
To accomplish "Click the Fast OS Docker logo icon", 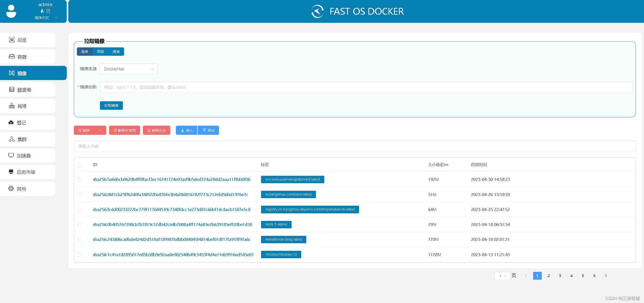I will [317, 11].
